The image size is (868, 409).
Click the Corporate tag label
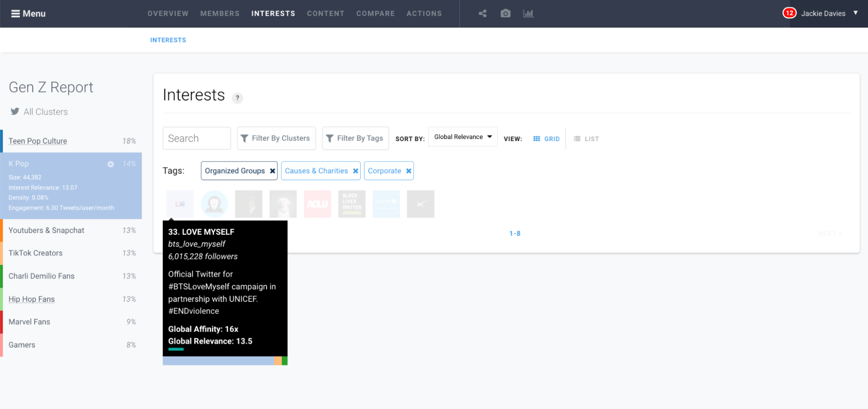click(x=384, y=171)
